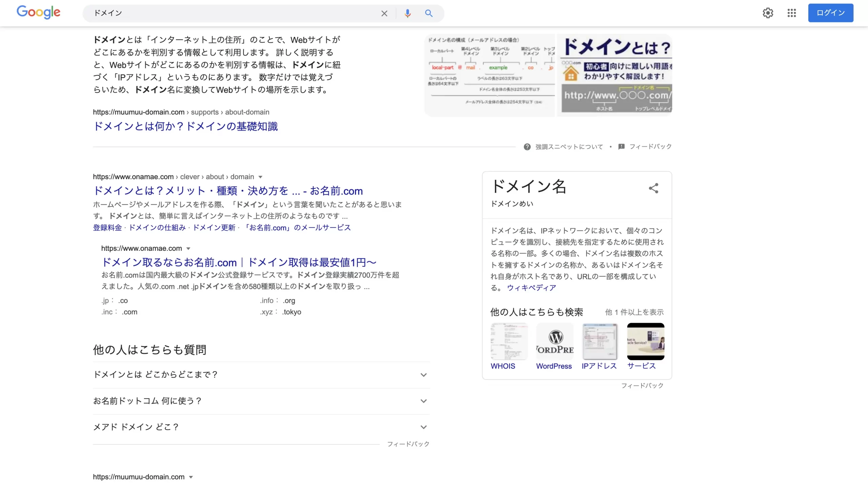Click ドメイン更新 sitelink
Viewport: 868px width, 485px height.
(x=214, y=227)
